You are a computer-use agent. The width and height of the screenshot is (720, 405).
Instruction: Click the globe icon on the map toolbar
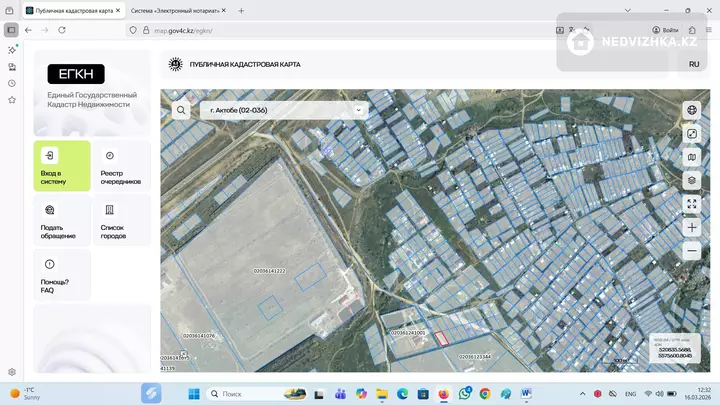692,110
